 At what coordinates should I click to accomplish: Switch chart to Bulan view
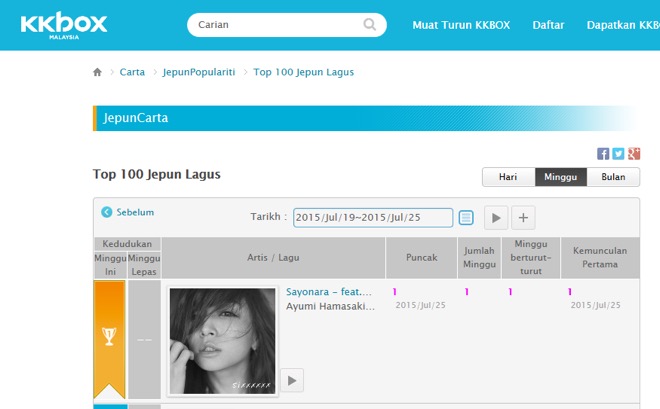coord(613,177)
